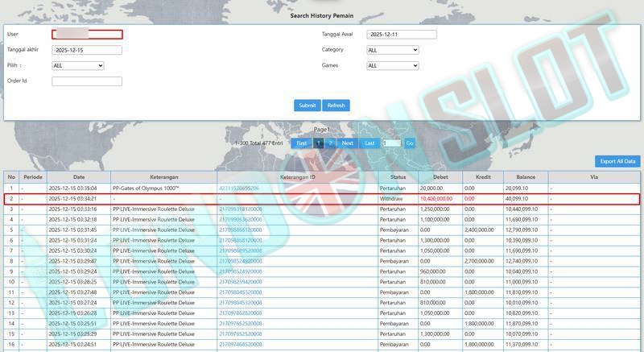The width and height of the screenshot is (644, 352).
Task: Click kredit 2,700,000.00 in row 8
Action: pyautogui.click(x=479, y=261)
